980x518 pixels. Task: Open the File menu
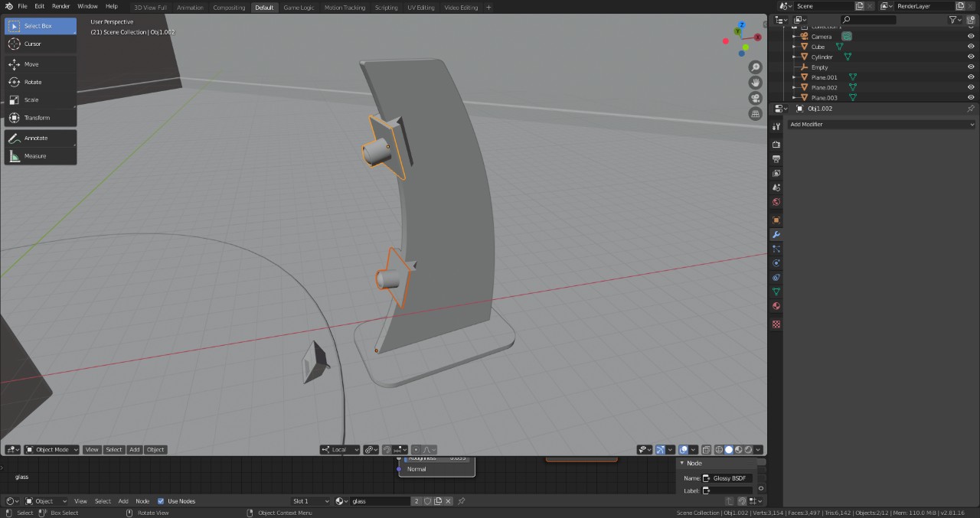tap(23, 6)
